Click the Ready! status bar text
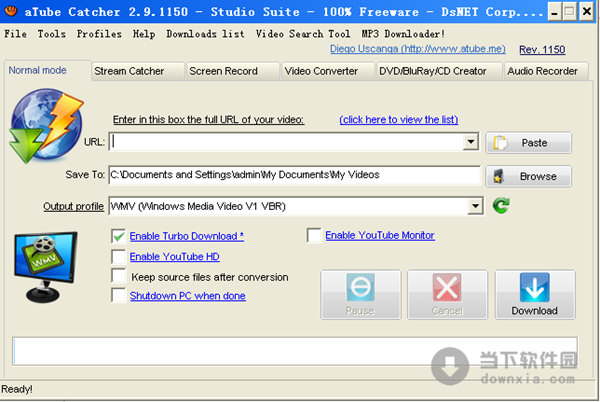The width and height of the screenshot is (600, 402). (17, 389)
